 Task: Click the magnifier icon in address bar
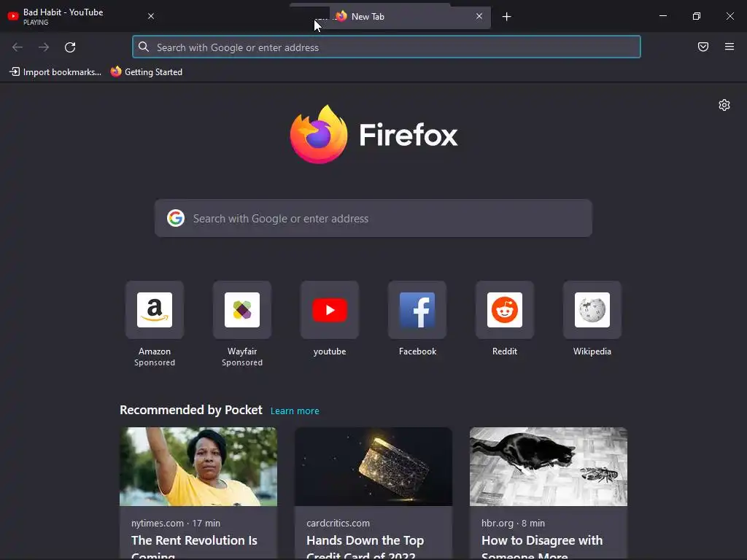(x=144, y=47)
